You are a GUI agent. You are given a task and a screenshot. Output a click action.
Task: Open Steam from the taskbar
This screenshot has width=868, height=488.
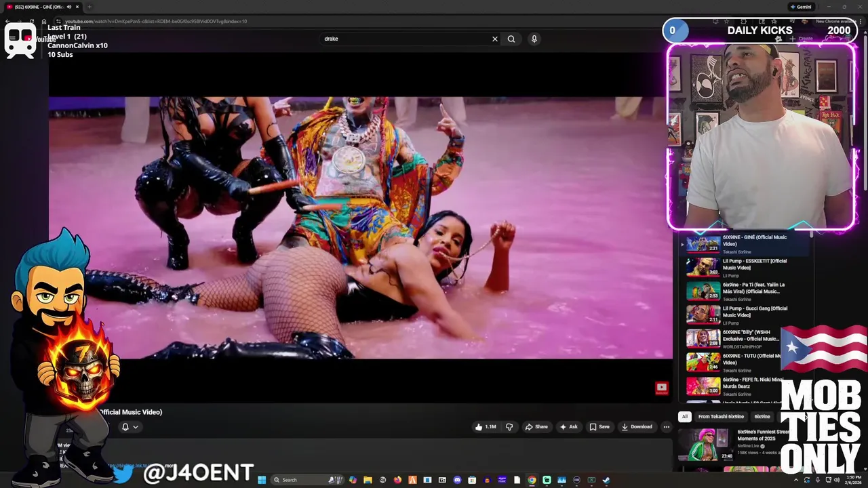click(x=606, y=480)
